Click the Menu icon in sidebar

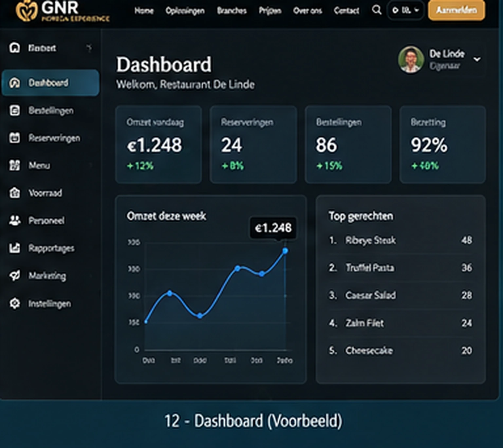[x=15, y=165]
